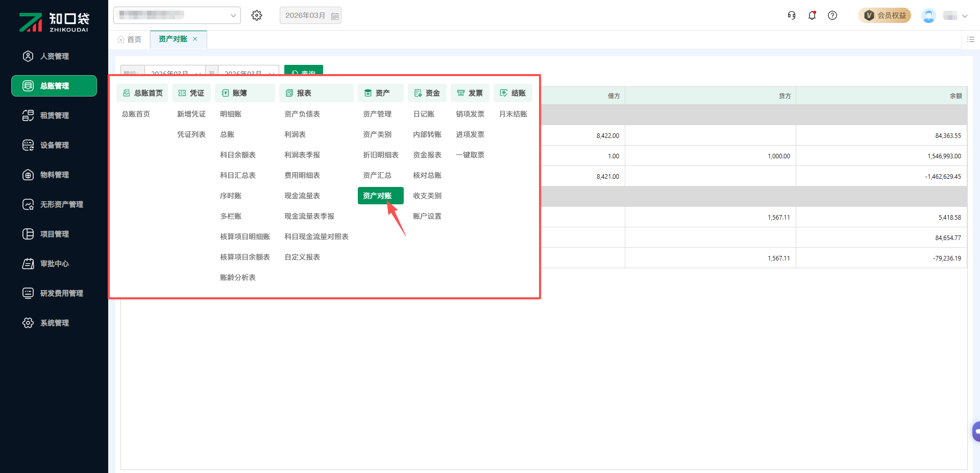Open 账龄分析表 menu entry
The width and height of the screenshot is (980, 473).
238,277
